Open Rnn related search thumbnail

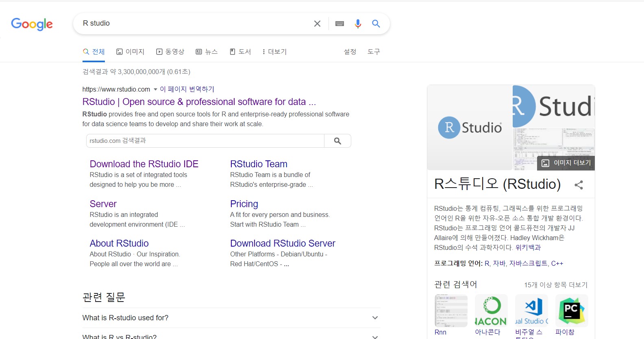pos(451,311)
